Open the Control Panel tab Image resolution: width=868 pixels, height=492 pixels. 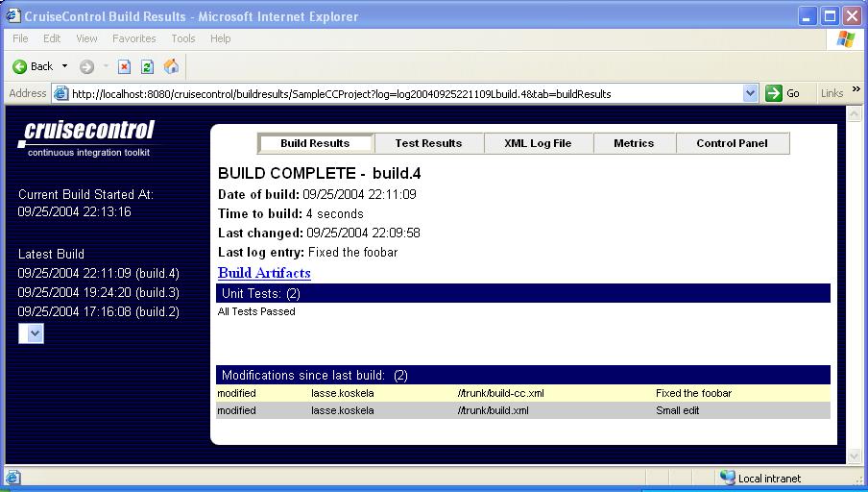pyautogui.click(x=733, y=143)
